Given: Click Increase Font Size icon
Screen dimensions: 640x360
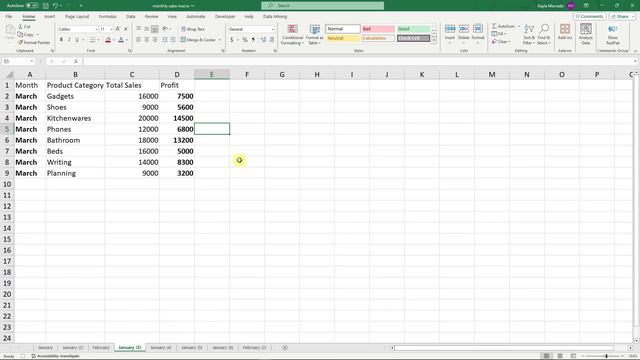Looking at the screenshot, I should 118,29.
